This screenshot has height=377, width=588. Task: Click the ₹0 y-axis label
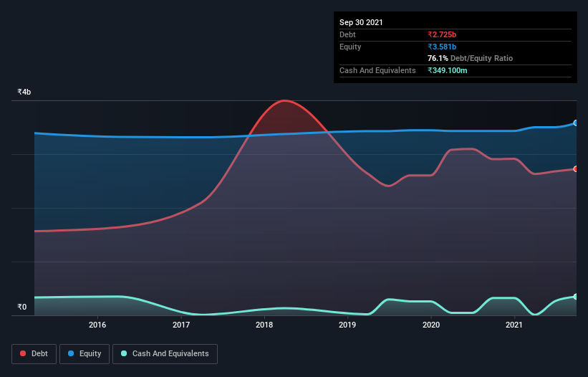coord(22,307)
